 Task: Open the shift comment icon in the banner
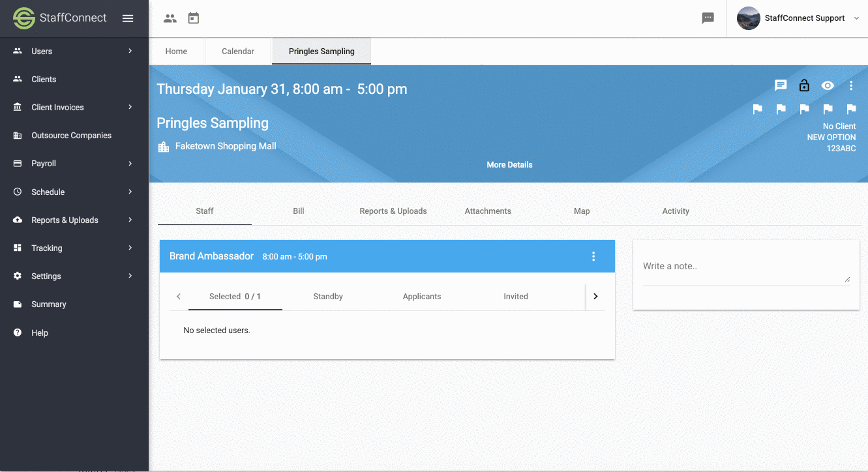pos(781,85)
